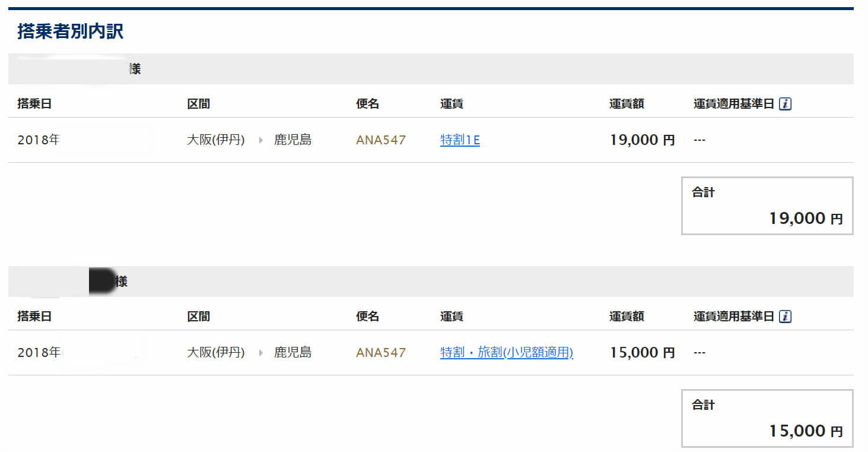
Task: Click the info icon beside the first passenger's 運賃適用基準日
Action: pyautogui.click(x=786, y=104)
